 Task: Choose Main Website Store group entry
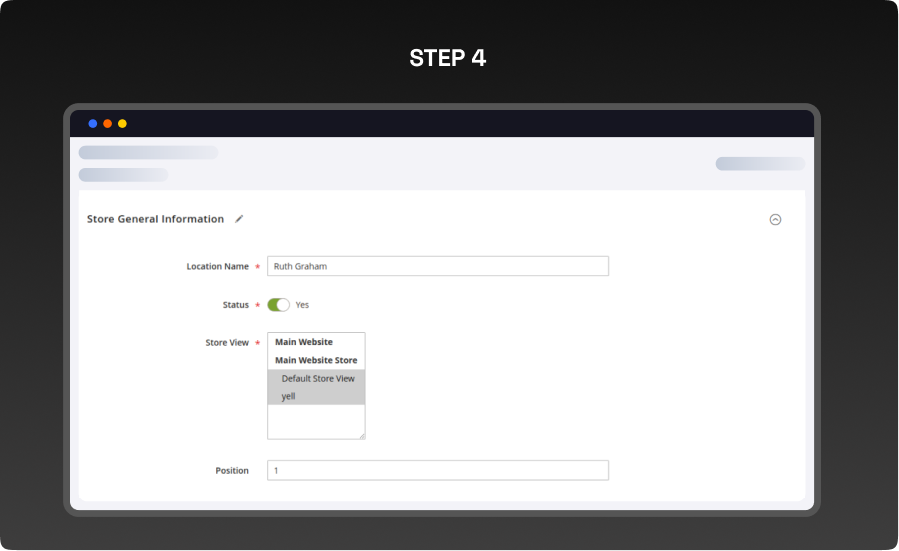pos(316,360)
